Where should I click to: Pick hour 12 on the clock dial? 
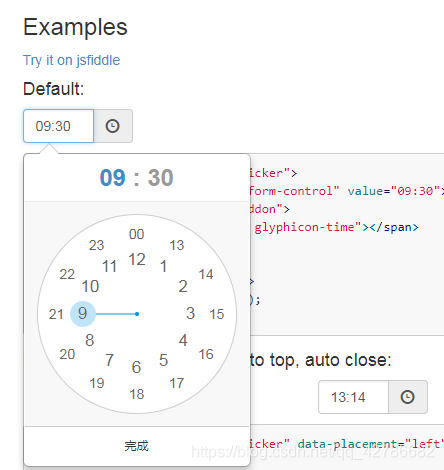click(137, 259)
